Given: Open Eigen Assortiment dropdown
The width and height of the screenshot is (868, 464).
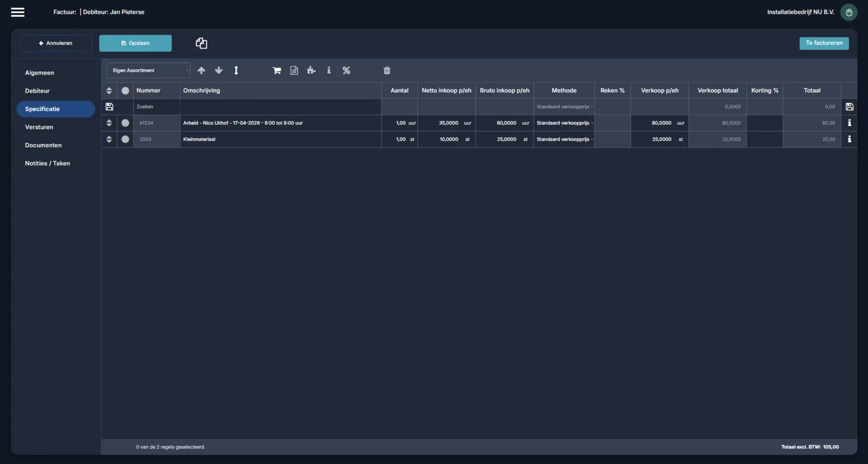Looking at the screenshot, I should (149, 70).
